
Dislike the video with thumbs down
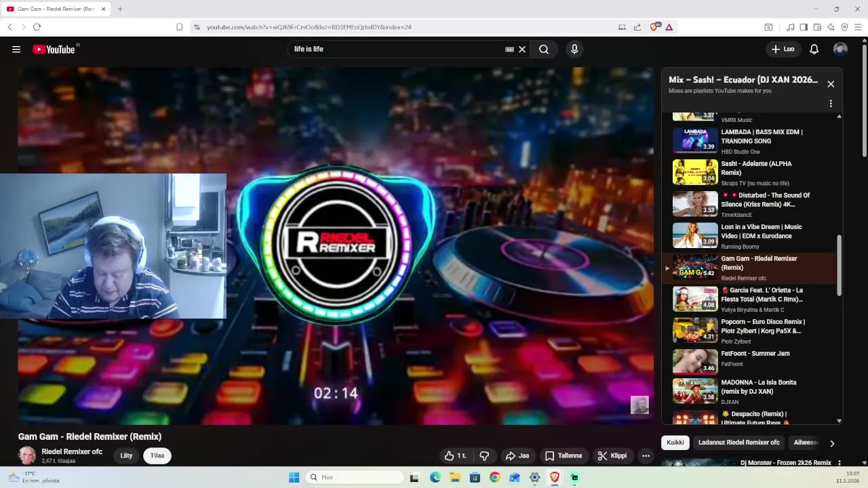(484, 455)
